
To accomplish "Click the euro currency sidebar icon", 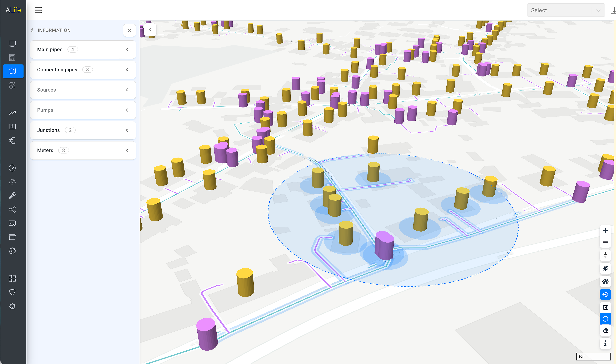I will tap(12, 140).
